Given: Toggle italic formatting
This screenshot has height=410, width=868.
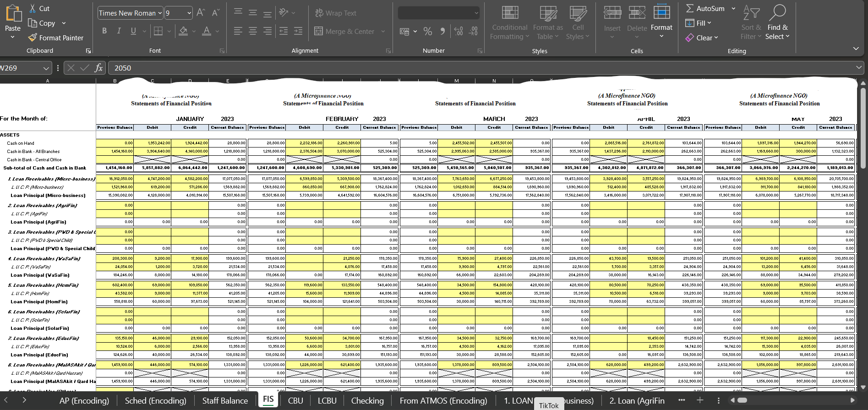Looking at the screenshot, I should click(x=119, y=31).
